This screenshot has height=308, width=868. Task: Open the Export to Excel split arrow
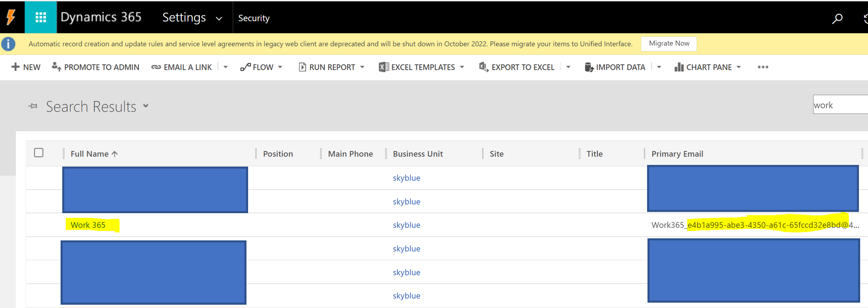pyautogui.click(x=568, y=67)
